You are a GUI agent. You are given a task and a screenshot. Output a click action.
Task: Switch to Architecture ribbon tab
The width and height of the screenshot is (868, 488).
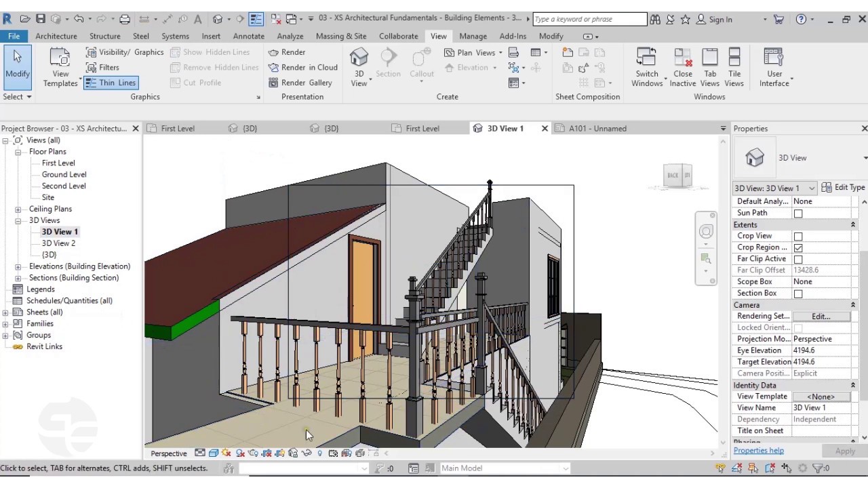tap(56, 36)
